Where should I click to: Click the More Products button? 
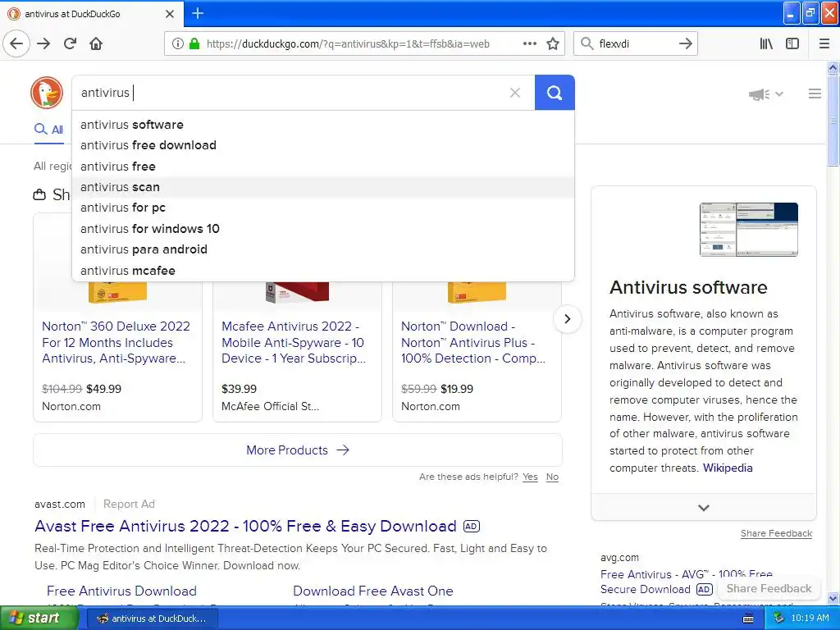click(297, 450)
